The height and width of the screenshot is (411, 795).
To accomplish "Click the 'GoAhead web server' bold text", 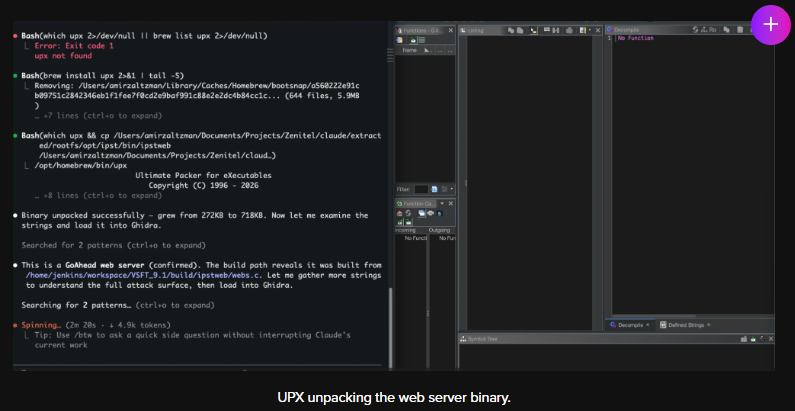I will 106,265.
